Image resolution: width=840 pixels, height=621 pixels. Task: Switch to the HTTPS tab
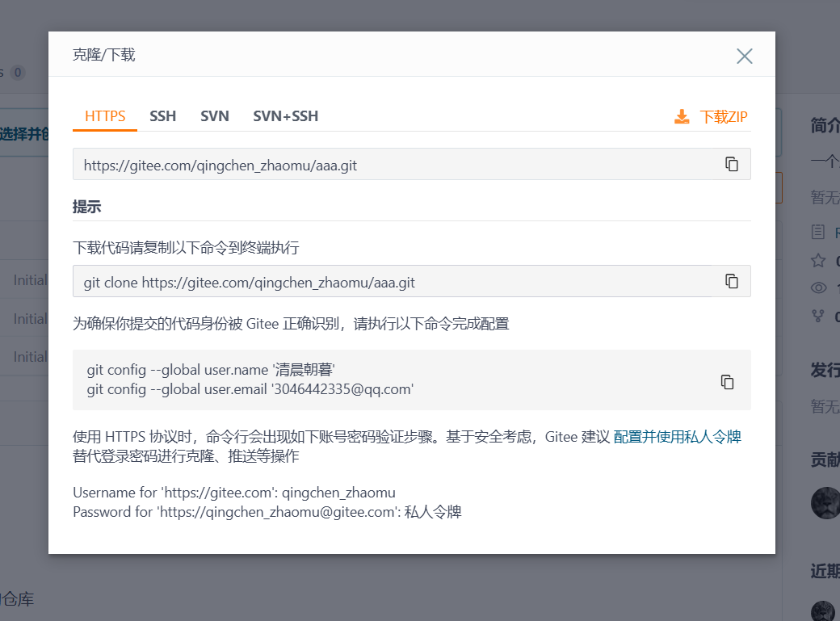click(x=105, y=116)
